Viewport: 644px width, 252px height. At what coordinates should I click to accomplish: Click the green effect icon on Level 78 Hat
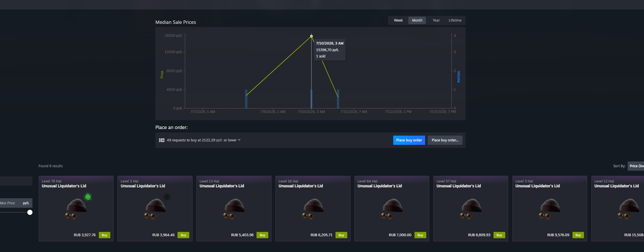point(88,197)
